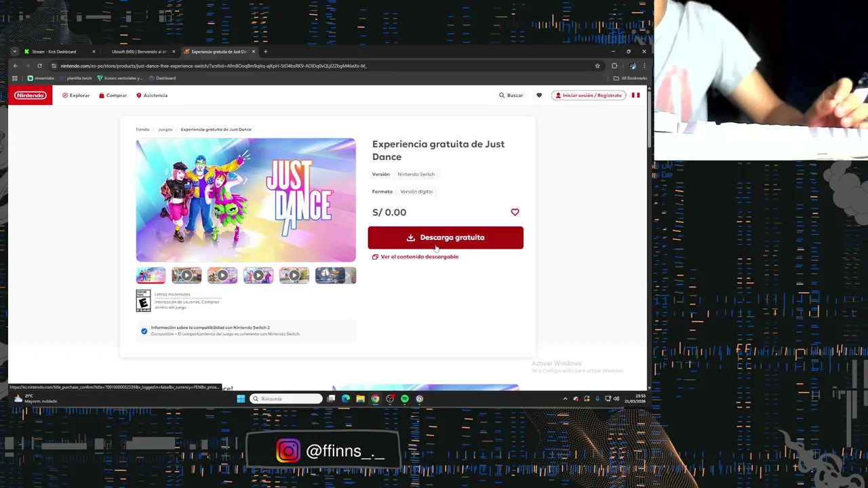
Task: Open the Chrome three-dot menu
Action: click(644, 66)
